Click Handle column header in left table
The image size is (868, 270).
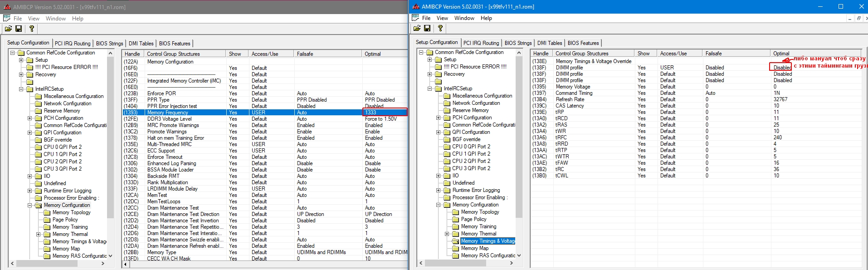pos(133,54)
